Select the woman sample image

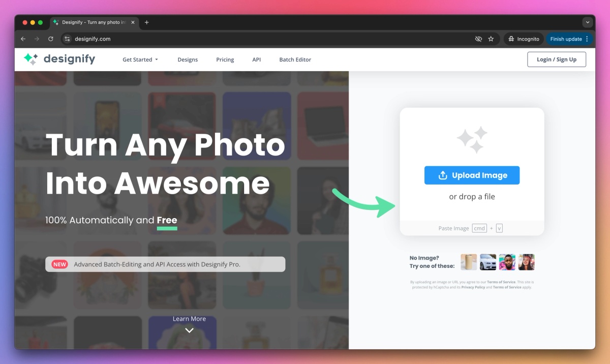click(x=527, y=262)
